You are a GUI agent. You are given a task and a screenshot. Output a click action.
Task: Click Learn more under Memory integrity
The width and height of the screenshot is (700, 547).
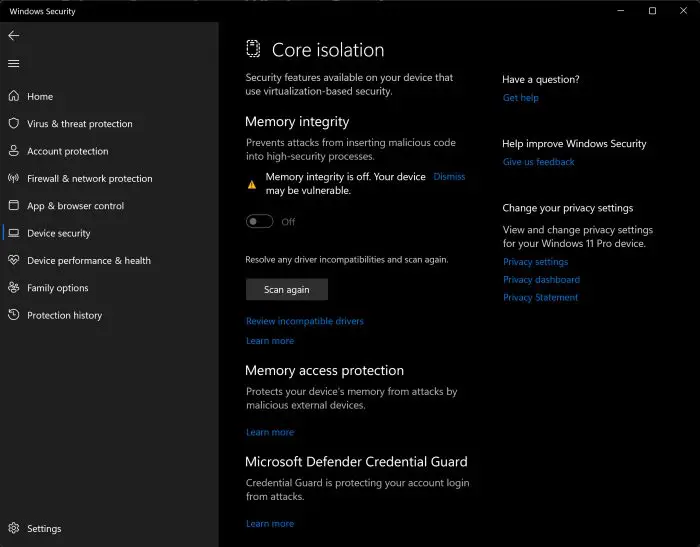[x=270, y=341]
